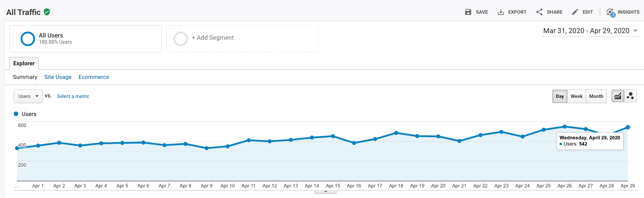Click the Apr 15 data point
Screen dimensions: 644x198
[333, 136]
